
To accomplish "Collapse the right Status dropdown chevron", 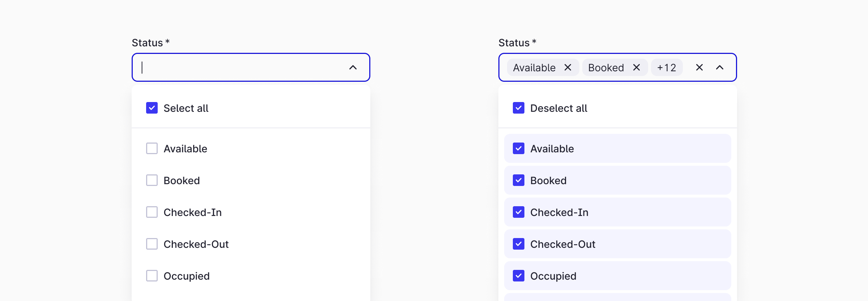I will tap(720, 67).
